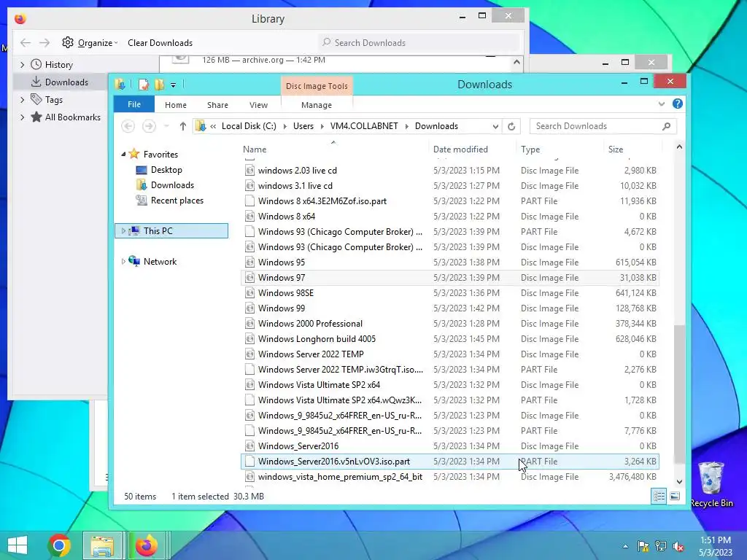This screenshot has width=747, height=560.
Task: Open the Home ribbon tab
Action: click(176, 105)
